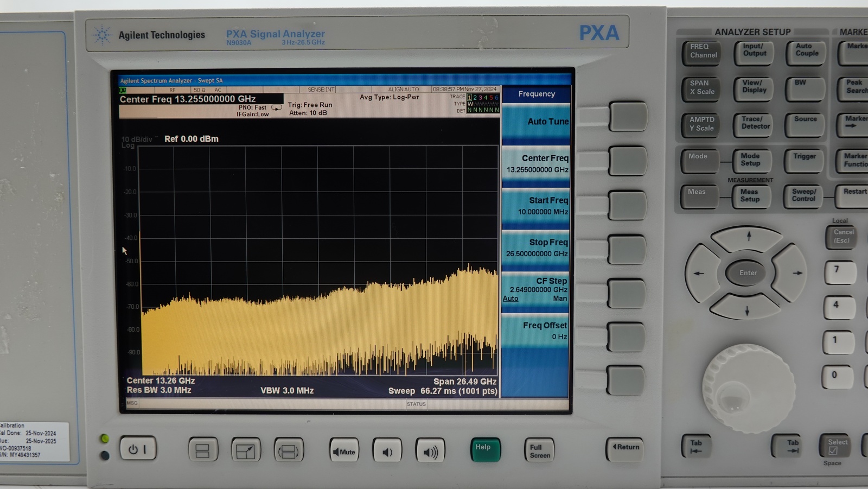Tap the number 0 keypad key
Screen dimensions: 868x489
pos(837,378)
